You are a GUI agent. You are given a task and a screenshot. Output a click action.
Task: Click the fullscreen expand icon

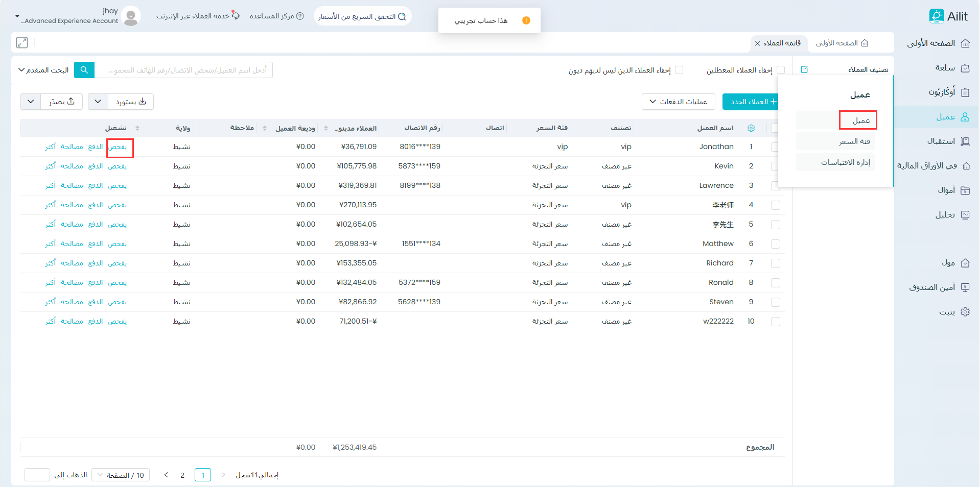[22, 43]
